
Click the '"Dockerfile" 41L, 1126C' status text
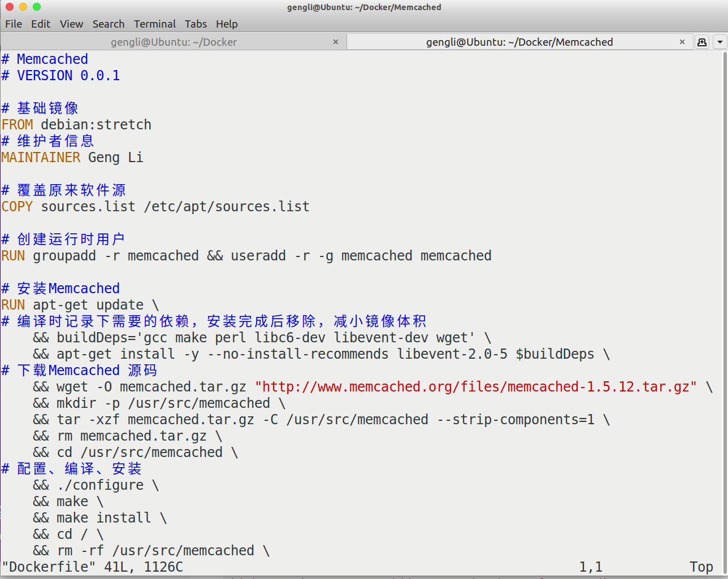[93, 567]
